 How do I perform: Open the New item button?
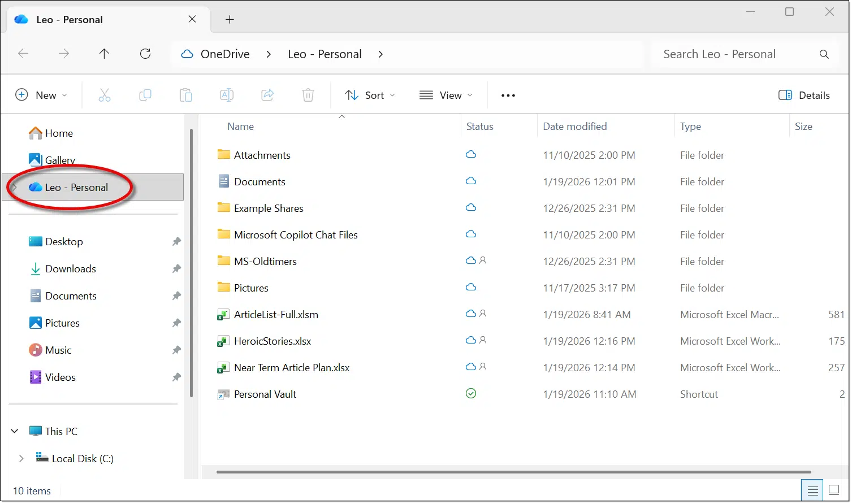click(x=41, y=95)
